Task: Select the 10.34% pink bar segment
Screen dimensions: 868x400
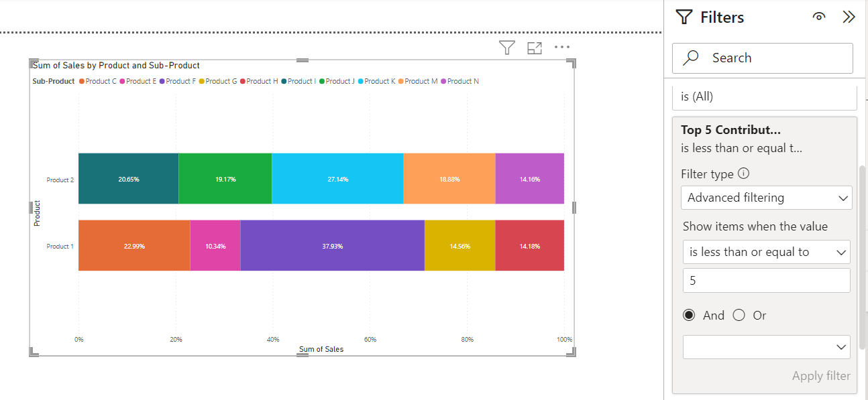Action: coord(215,245)
